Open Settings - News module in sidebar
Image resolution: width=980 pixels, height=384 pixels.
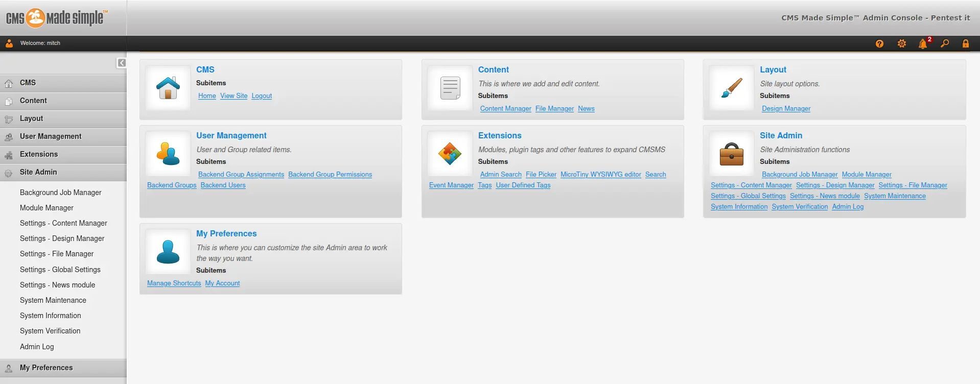tap(57, 285)
